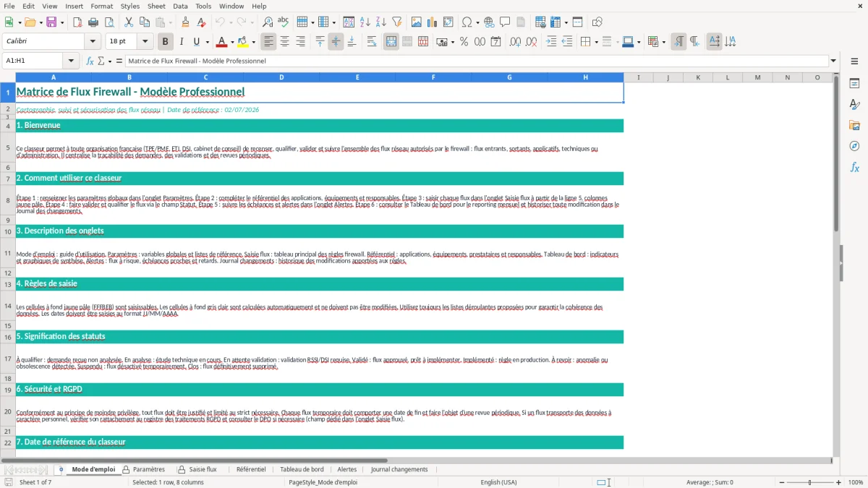The height and width of the screenshot is (488, 868).
Task: Open sidebar Navigator compass icon
Action: tap(854, 146)
